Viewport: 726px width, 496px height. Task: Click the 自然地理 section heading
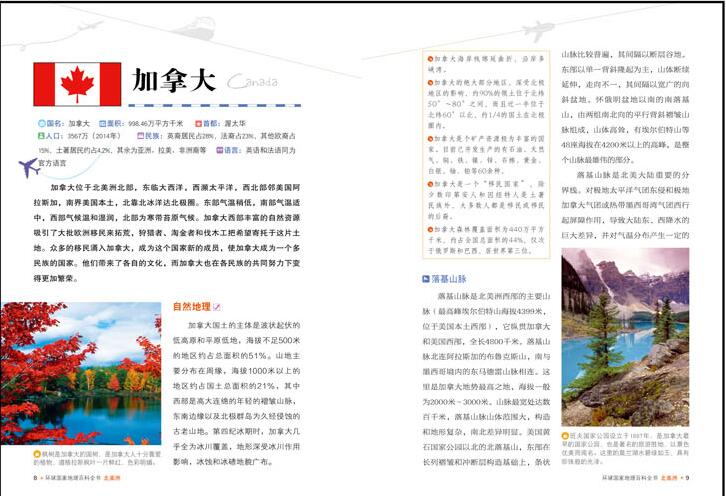coord(191,307)
